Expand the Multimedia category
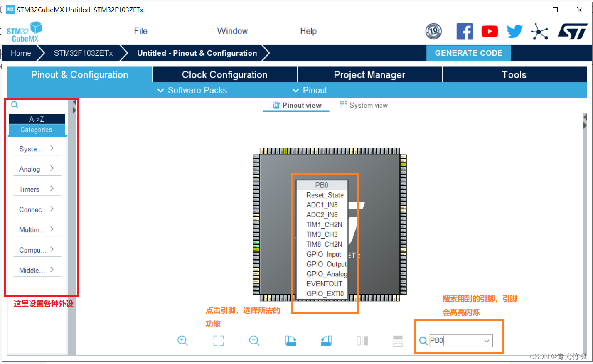The width and height of the screenshot is (593, 364). click(x=37, y=229)
